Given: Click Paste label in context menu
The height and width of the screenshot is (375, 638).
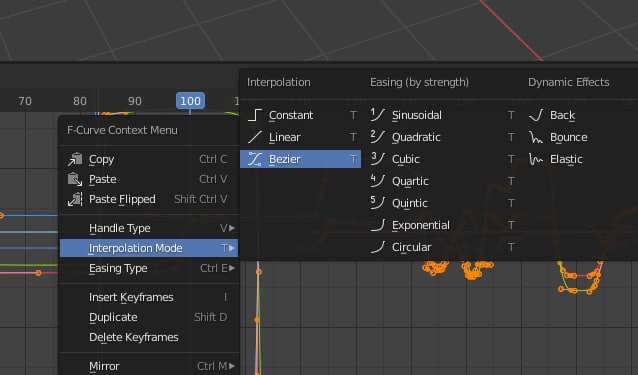Looking at the screenshot, I should 103,179.
